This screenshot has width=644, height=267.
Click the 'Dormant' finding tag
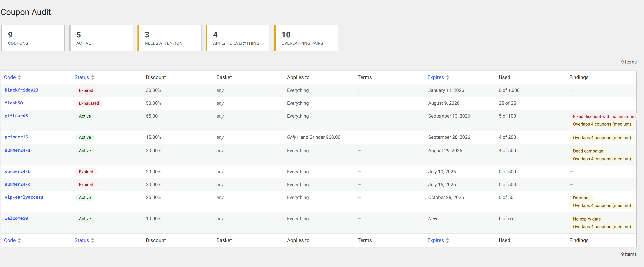pos(581,198)
